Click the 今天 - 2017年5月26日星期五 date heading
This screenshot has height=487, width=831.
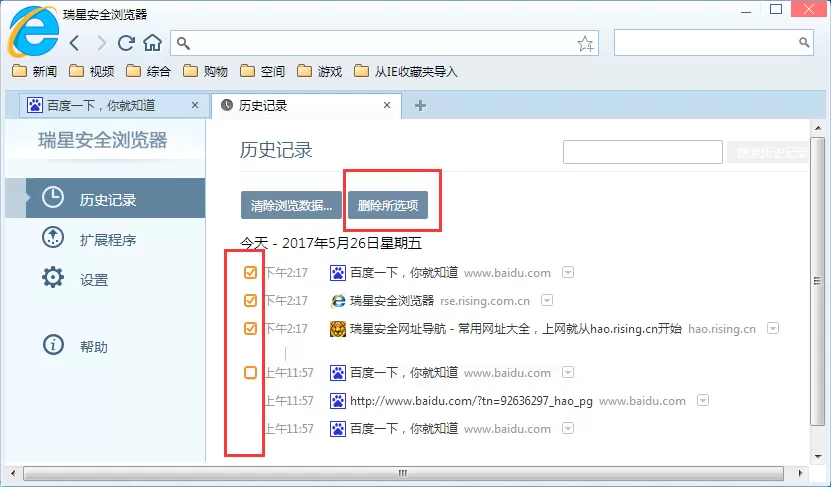(x=331, y=243)
